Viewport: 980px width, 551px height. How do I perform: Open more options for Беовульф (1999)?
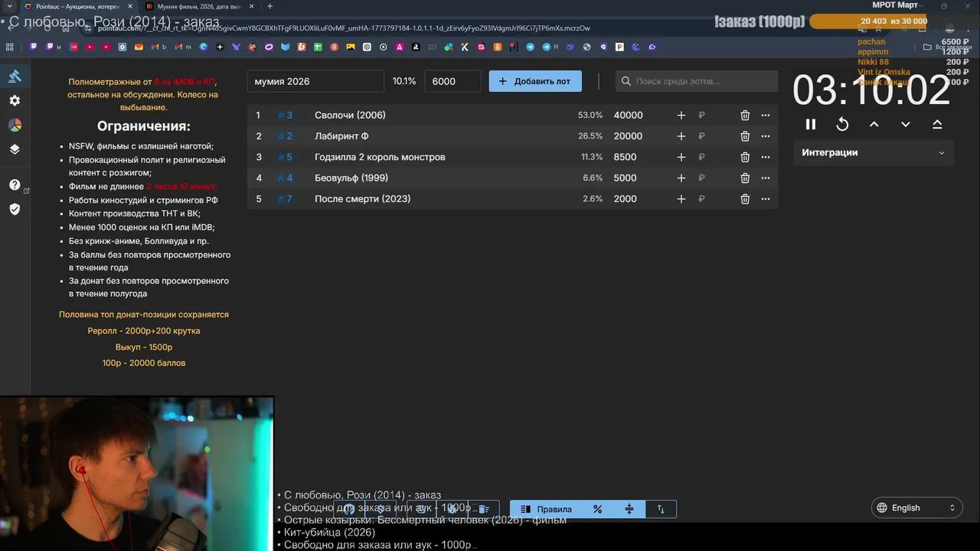[x=766, y=178]
